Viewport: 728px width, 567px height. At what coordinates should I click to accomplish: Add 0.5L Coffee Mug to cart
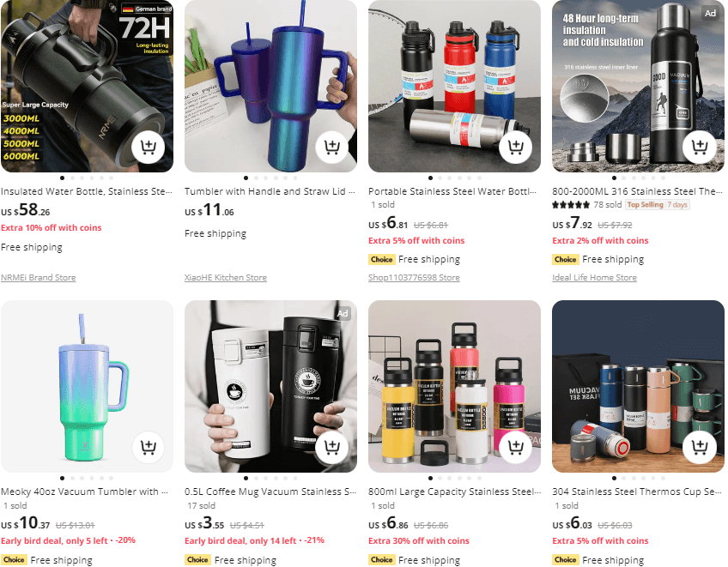(332, 447)
